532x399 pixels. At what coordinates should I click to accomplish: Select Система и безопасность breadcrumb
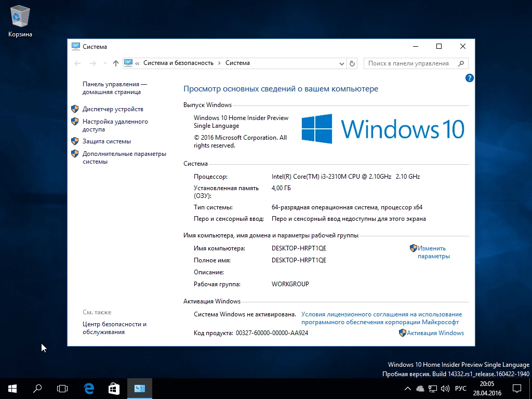[179, 63]
